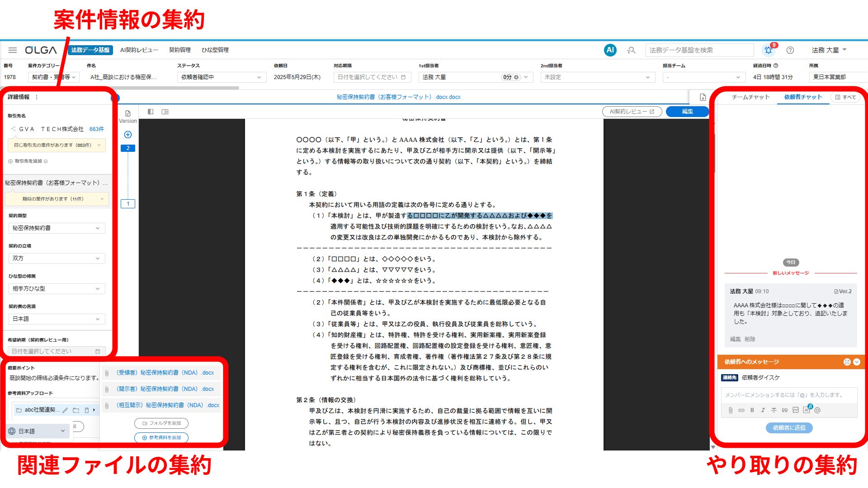Click 参考資料を追加 button

point(161,438)
